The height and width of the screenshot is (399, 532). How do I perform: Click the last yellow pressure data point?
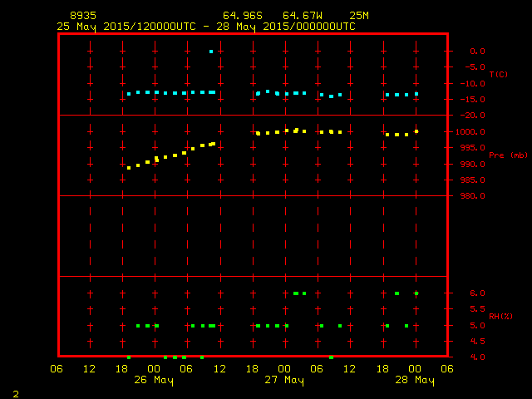pos(416,131)
